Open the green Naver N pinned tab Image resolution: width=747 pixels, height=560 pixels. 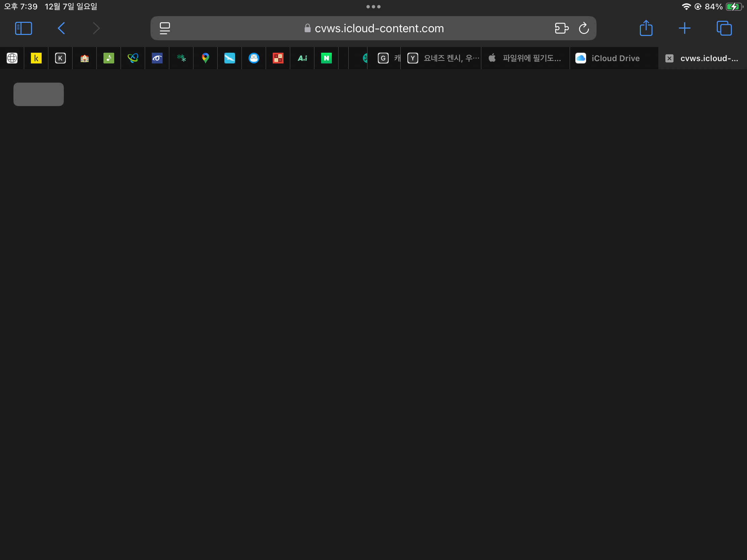(x=326, y=58)
